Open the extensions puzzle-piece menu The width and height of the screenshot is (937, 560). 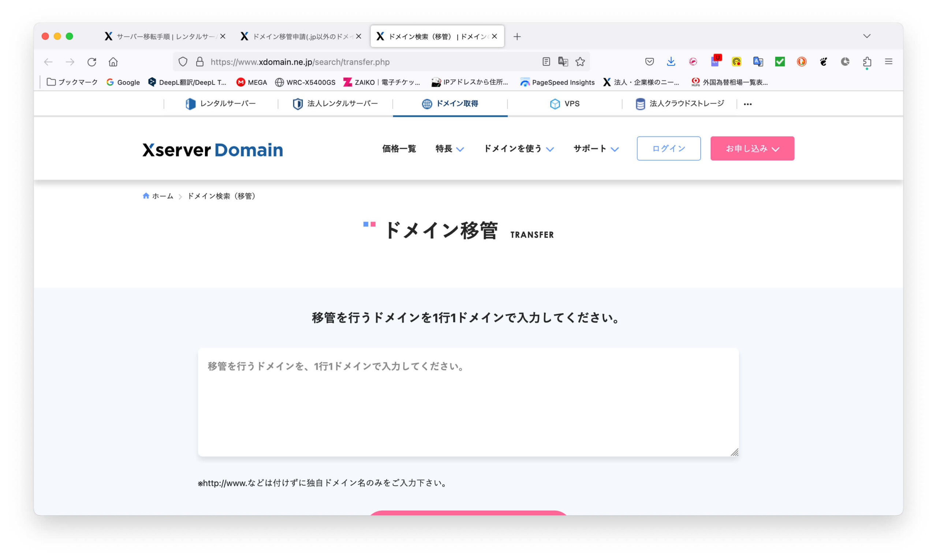pyautogui.click(x=867, y=62)
